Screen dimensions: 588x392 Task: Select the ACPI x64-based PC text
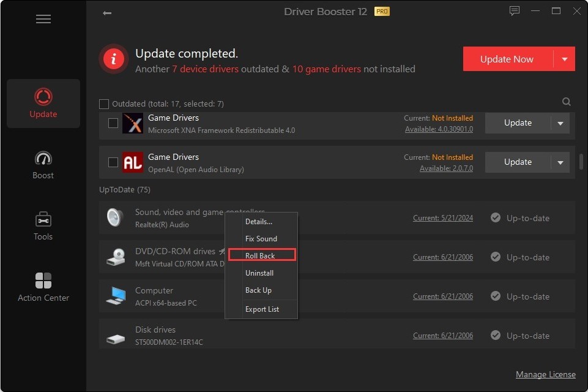point(166,303)
